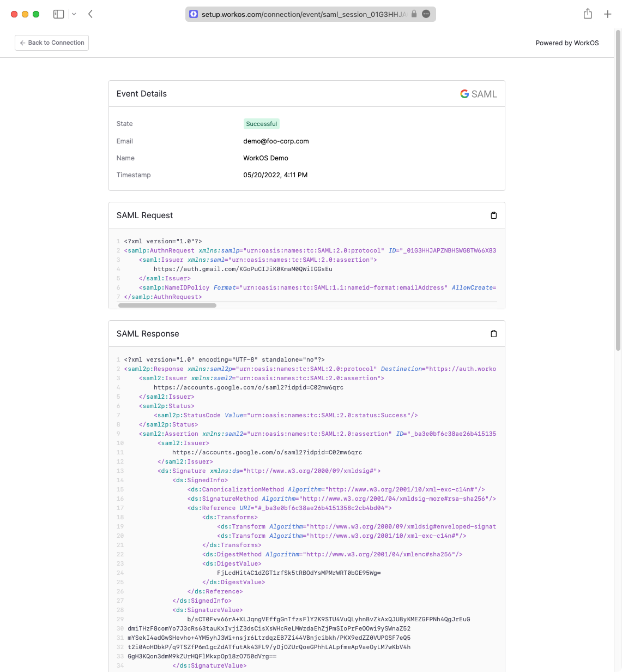This screenshot has width=622, height=672.
Task: Click the WorkOS site icon in address bar
Action: click(x=194, y=14)
